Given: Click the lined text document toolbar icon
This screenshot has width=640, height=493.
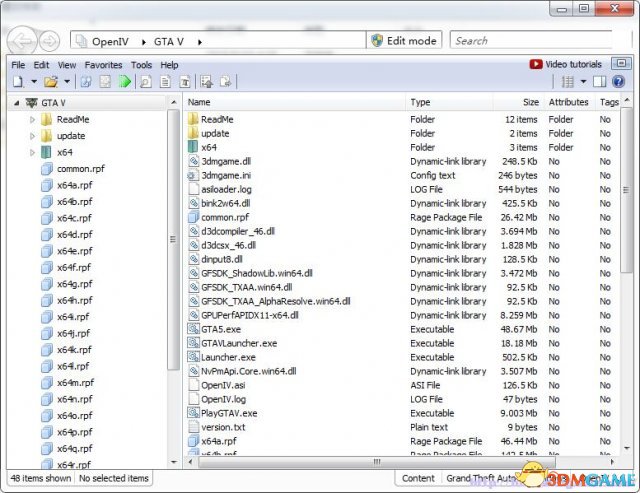Looking at the screenshot, I should 165,82.
